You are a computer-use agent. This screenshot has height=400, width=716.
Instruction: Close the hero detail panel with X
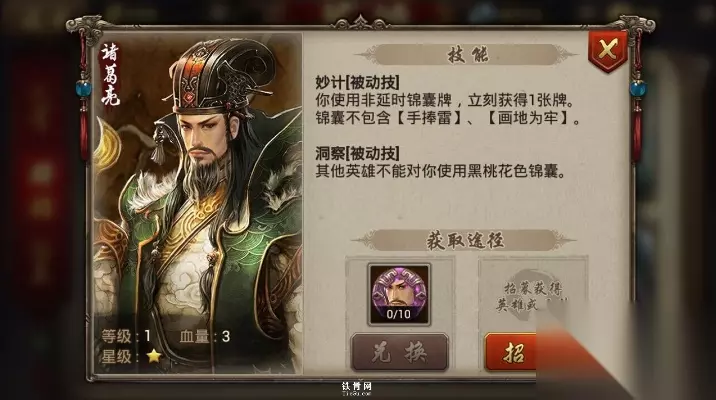pyautogui.click(x=608, y=50)
